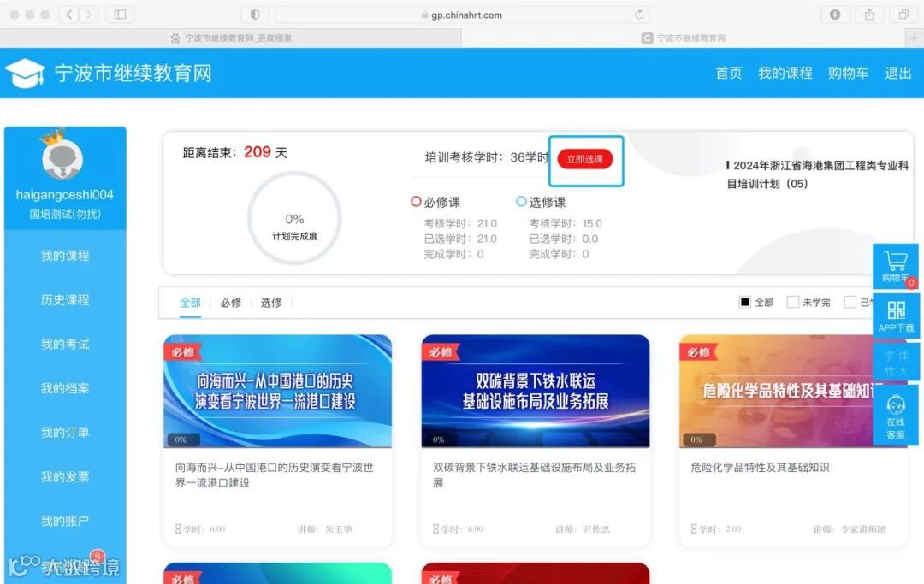The height and width of the screenshot is (584, 924).
Task: Click username haigangceshi004
Action: point(65,195)
